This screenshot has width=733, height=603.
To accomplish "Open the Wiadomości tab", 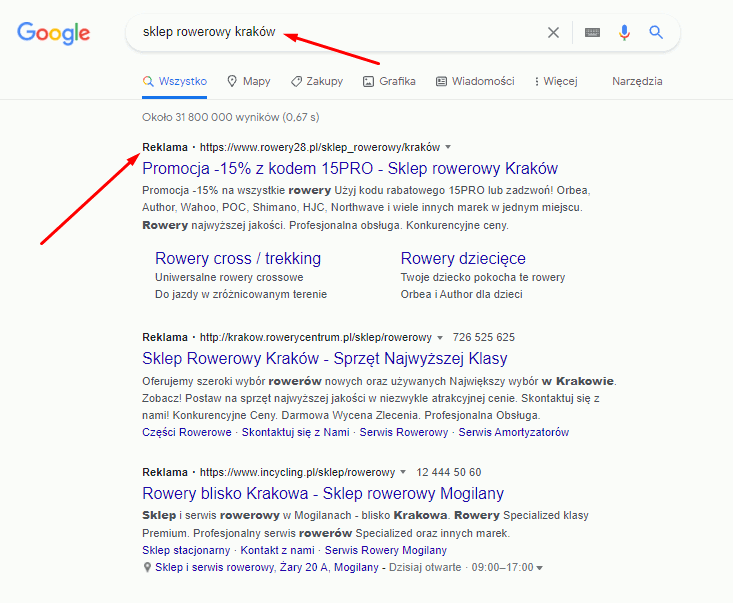I will coord(475,81).
